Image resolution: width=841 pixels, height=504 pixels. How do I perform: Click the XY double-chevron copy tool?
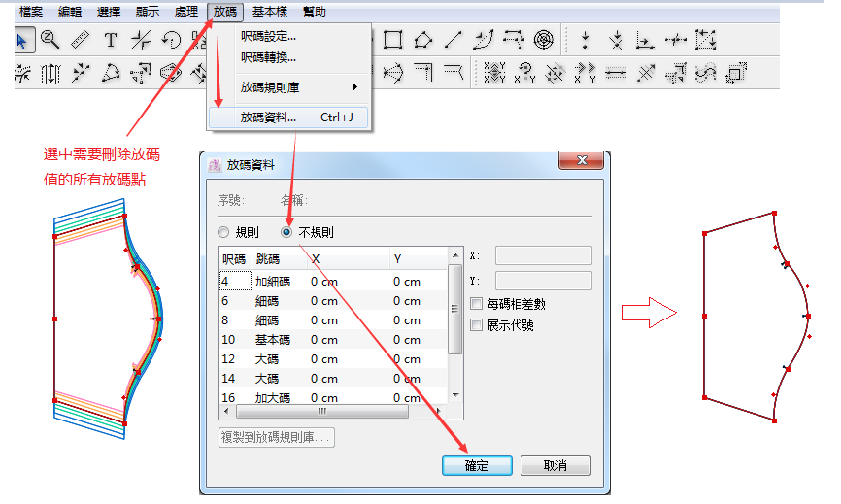(585, 73)
